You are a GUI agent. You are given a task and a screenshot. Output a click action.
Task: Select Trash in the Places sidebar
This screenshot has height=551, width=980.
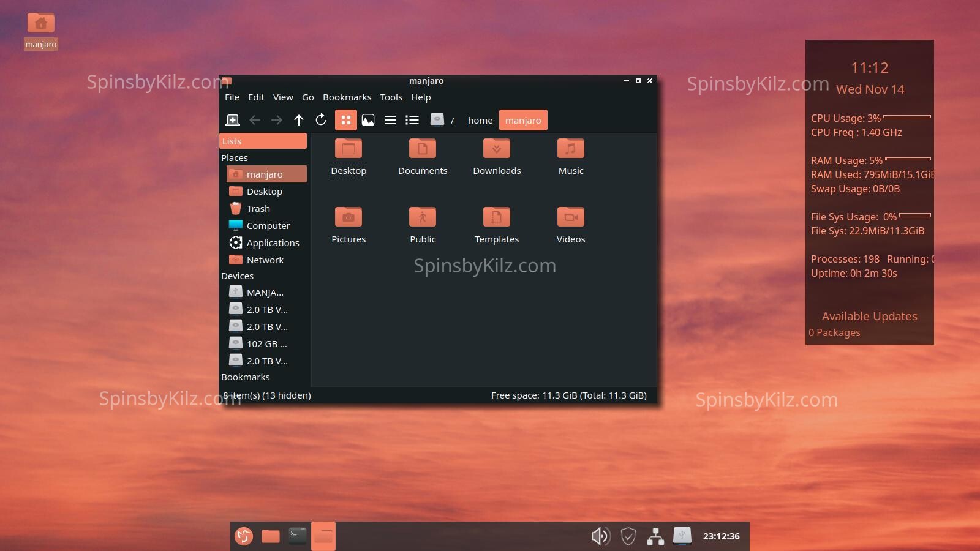click(258, 209)
